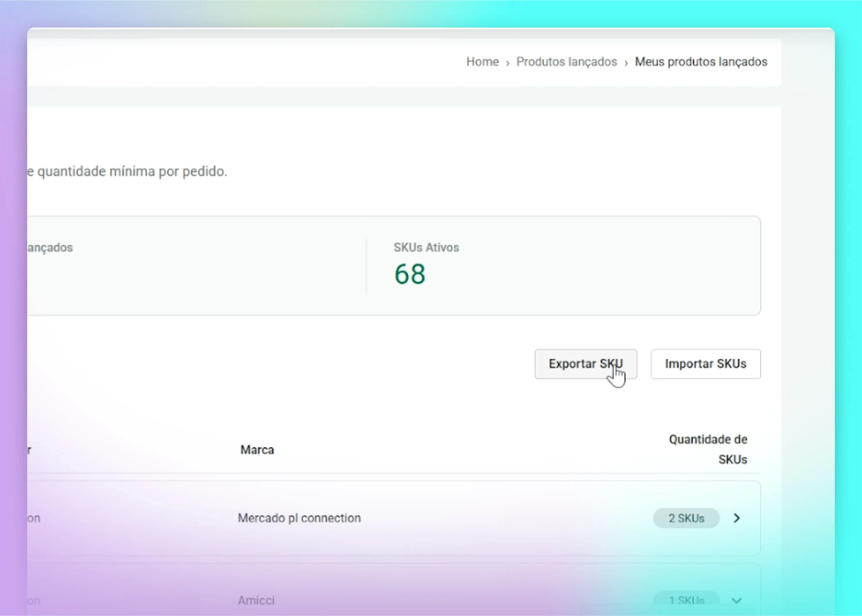Click first row's truncated left cell text

pyautogui.click(x=33, y=518)
